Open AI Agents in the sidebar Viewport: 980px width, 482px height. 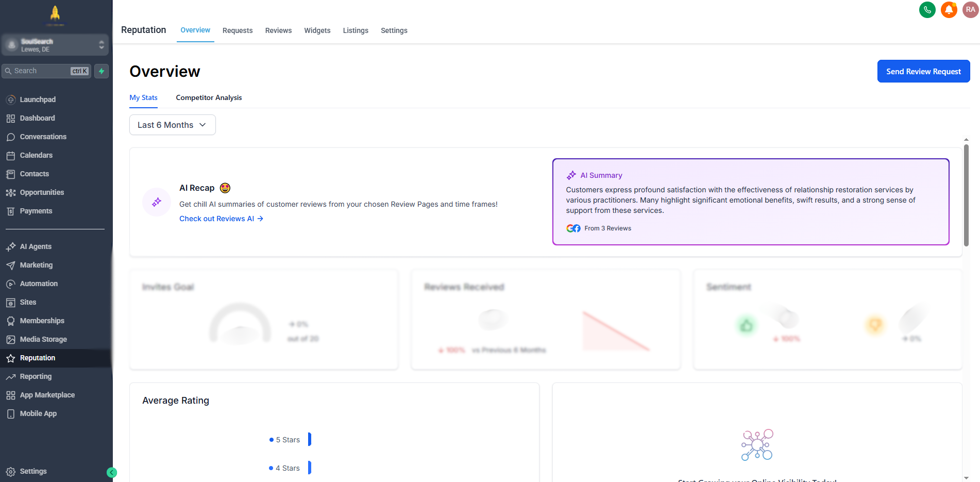[36, 246]
